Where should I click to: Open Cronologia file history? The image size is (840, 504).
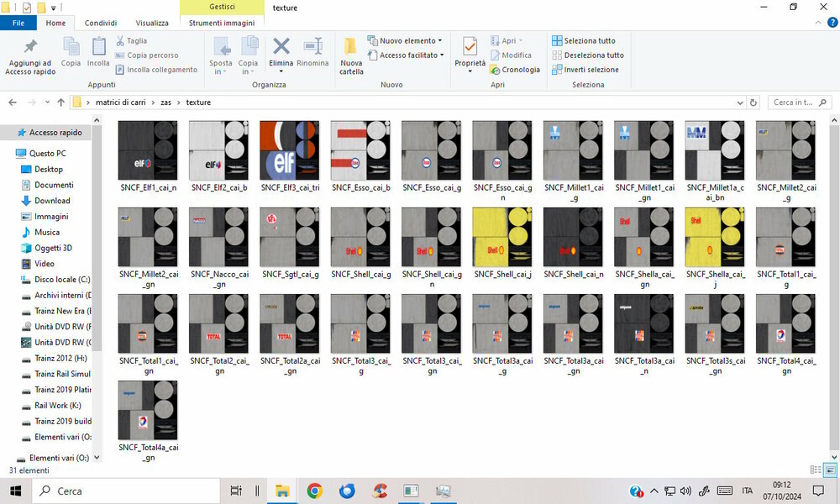[x=515, y=70]
